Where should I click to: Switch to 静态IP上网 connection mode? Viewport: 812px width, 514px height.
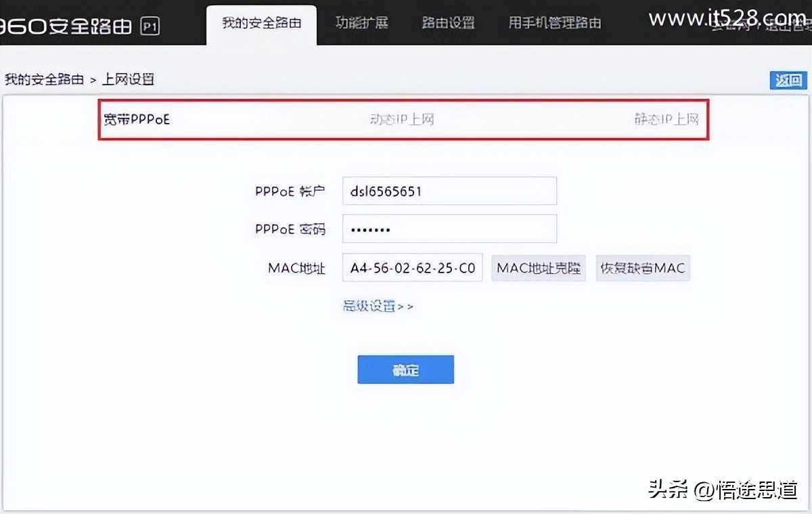click(x=667, y=119)
